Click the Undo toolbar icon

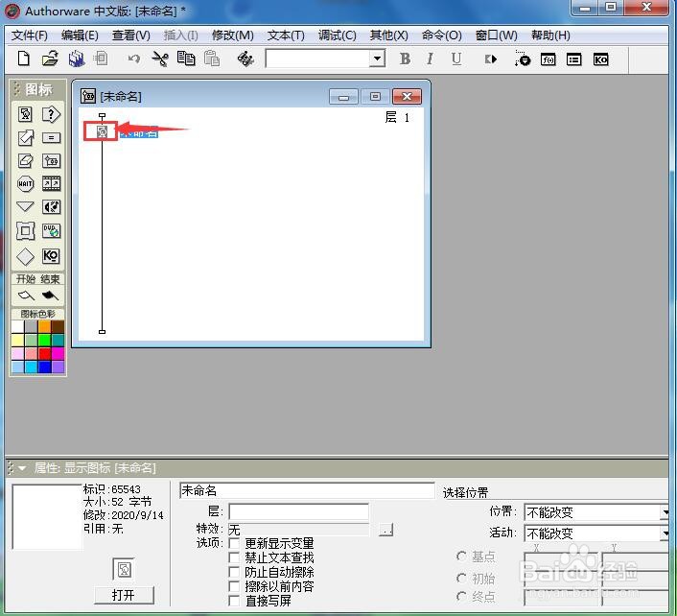134,59
